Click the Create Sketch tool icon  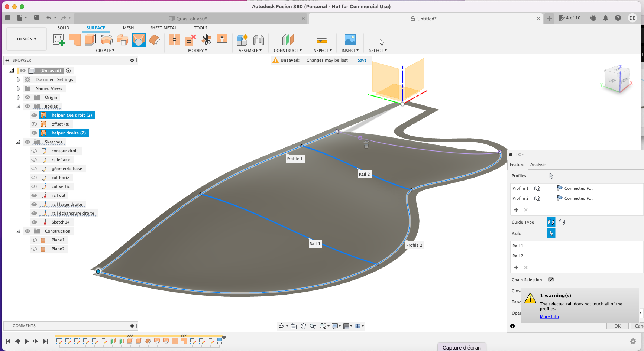click(x=59, y=39)
